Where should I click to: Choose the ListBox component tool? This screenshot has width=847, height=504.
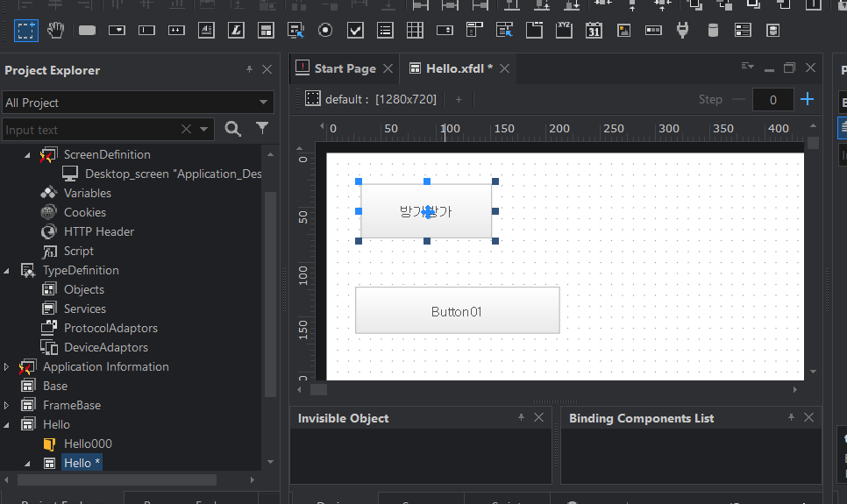tap(385, 31)
